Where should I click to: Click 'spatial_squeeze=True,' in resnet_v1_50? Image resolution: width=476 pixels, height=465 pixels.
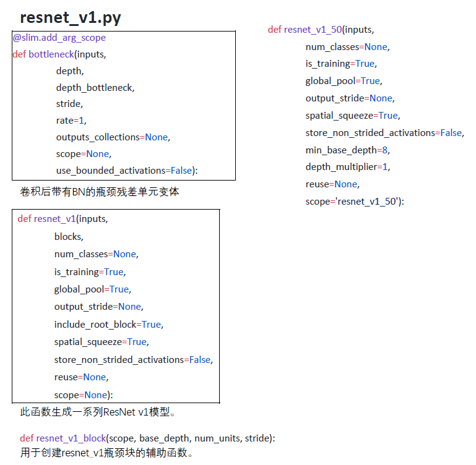coord(353,116)
